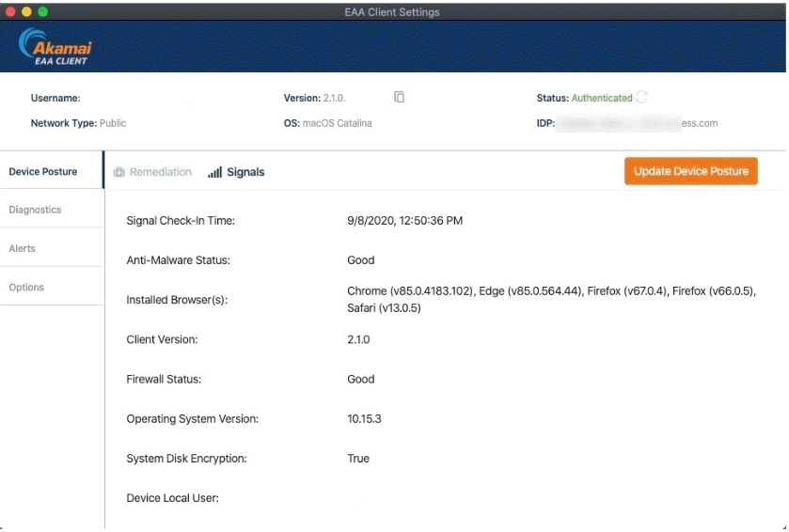Image resolution: width=789 pixels, height=532 pixels.
Task: Select the installed browsers list text
Action: pos(551,300)
